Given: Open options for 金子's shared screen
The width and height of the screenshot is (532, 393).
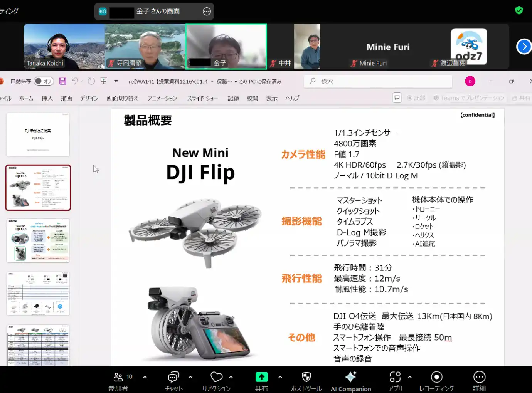Looking at the screenshot, I should point(207,12).
